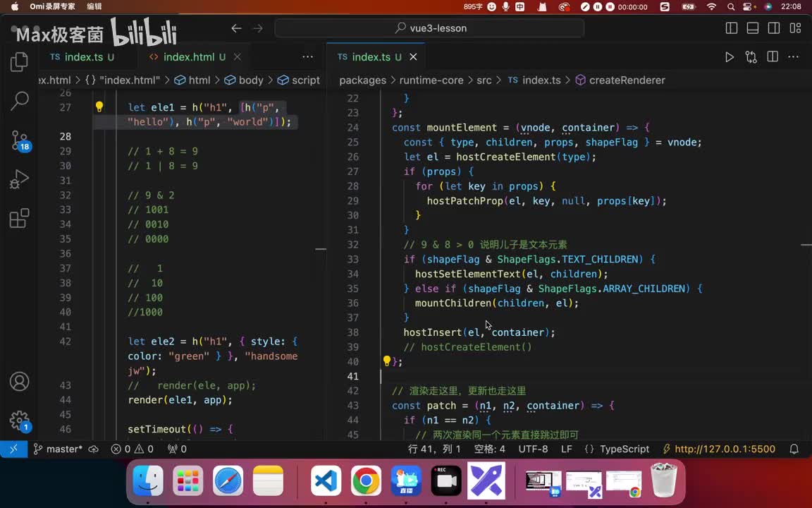Pause the recording in the menu bar
Viewport: 812px width, 508px height.
(x=598, y=7)
